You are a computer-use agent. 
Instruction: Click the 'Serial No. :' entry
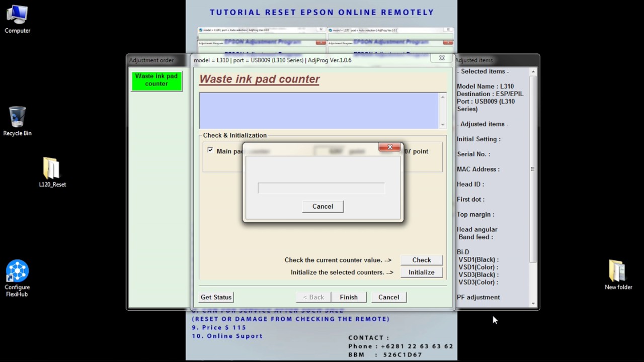tap(473, 154)
